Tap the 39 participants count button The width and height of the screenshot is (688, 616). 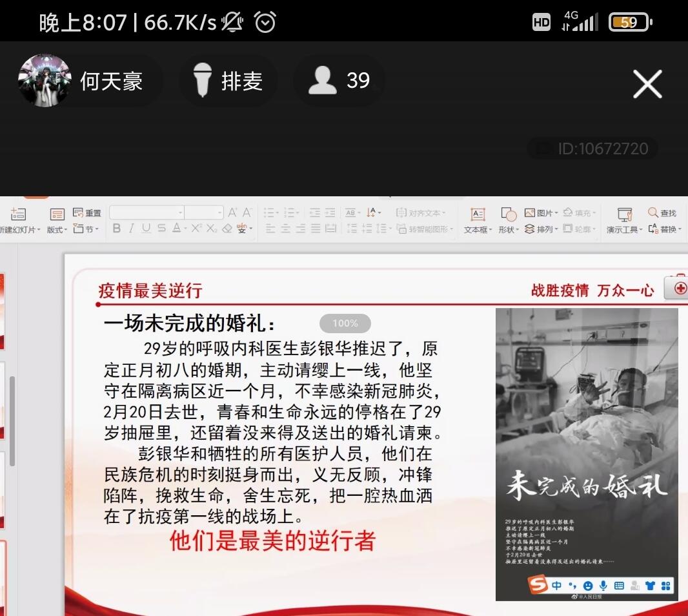(x=339, y=81)
